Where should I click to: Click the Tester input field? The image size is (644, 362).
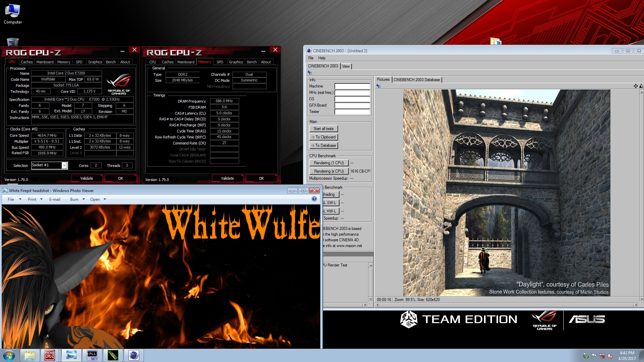tap(352, 112)
